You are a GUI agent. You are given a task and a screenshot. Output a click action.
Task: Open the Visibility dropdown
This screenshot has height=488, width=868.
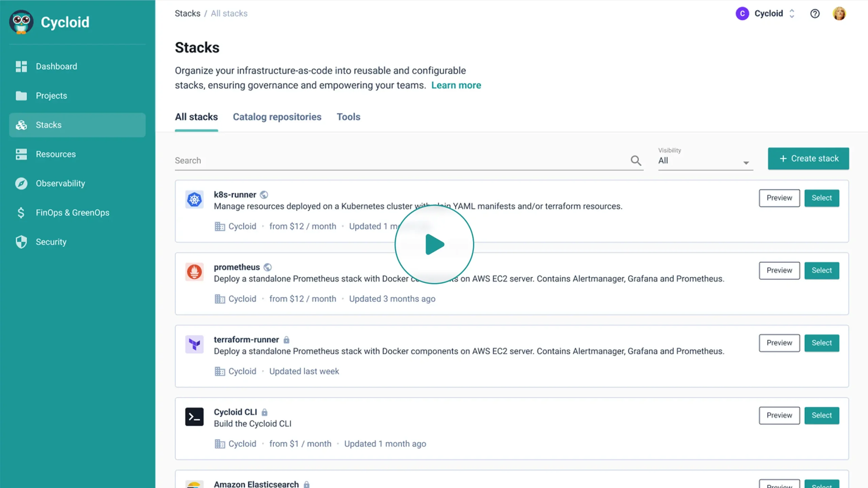pos(705,161)
